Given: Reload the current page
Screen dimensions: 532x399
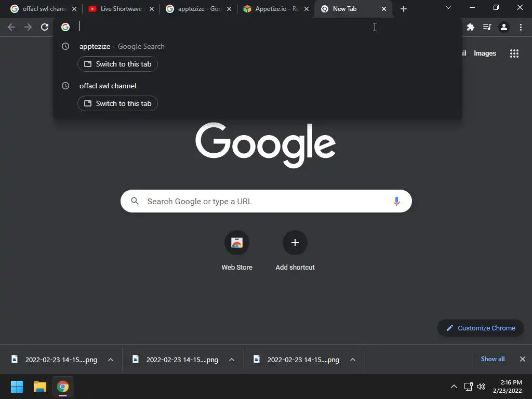Looking at the screenshot, I should click(45, 27).
